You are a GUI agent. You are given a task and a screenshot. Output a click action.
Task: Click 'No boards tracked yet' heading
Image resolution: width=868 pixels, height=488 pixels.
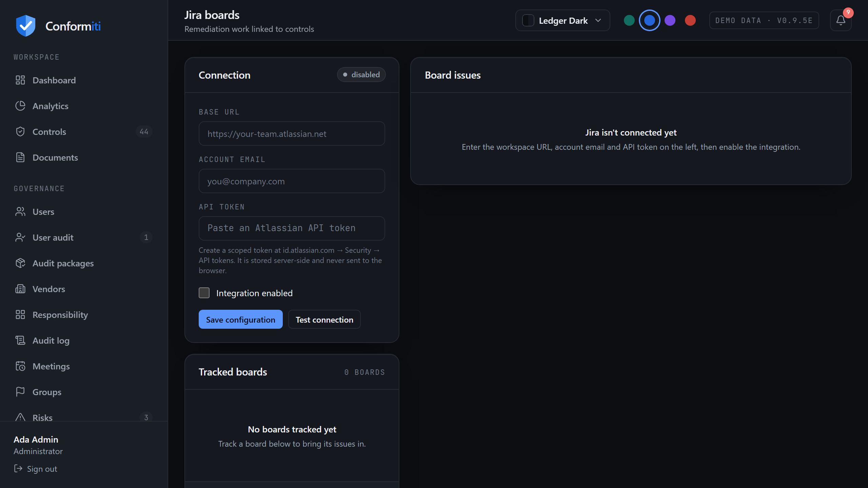292,429
